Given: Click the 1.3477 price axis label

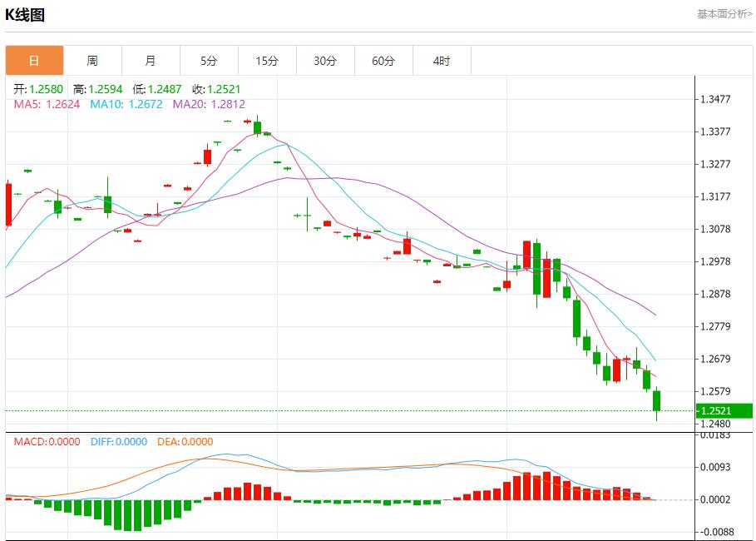Looking at the screenshot, I should 715,99.
